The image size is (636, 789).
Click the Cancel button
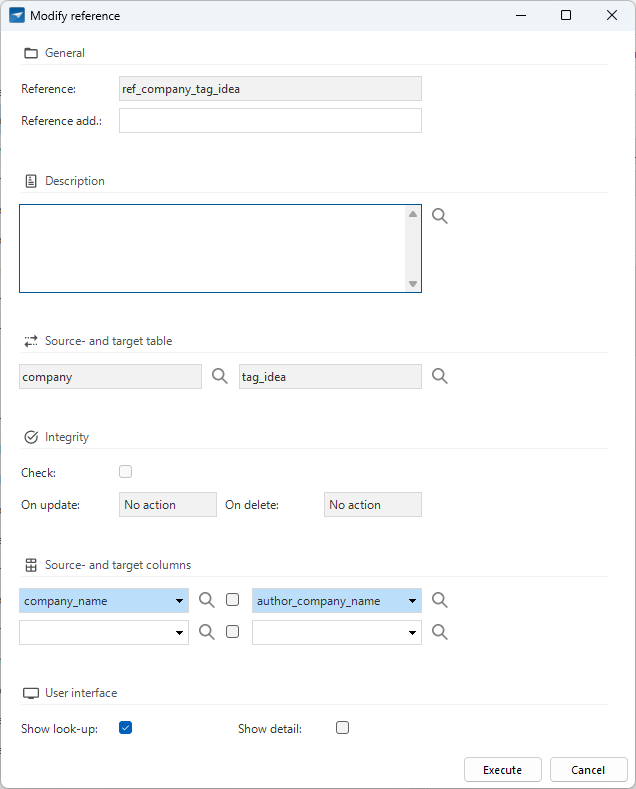(588, 770)
